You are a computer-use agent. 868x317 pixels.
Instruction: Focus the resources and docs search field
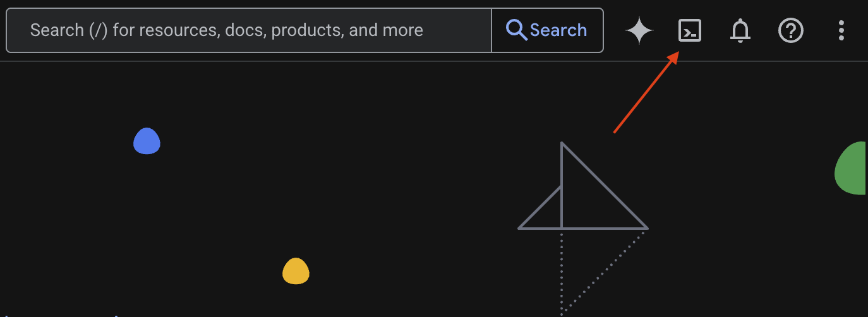253,30
